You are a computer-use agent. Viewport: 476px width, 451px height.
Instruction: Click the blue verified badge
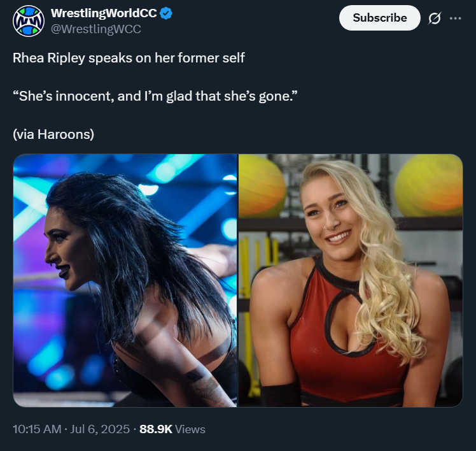pyautogui.click(x=166, y=13)
